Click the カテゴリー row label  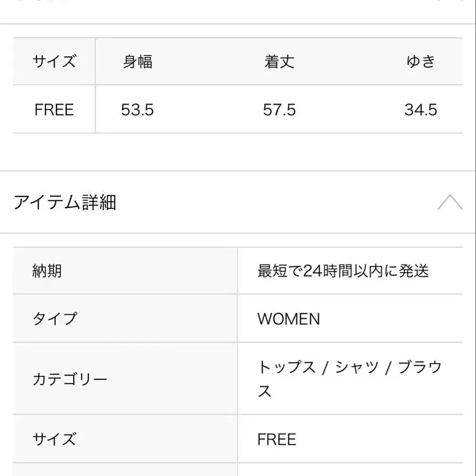[x=70, y=379]
